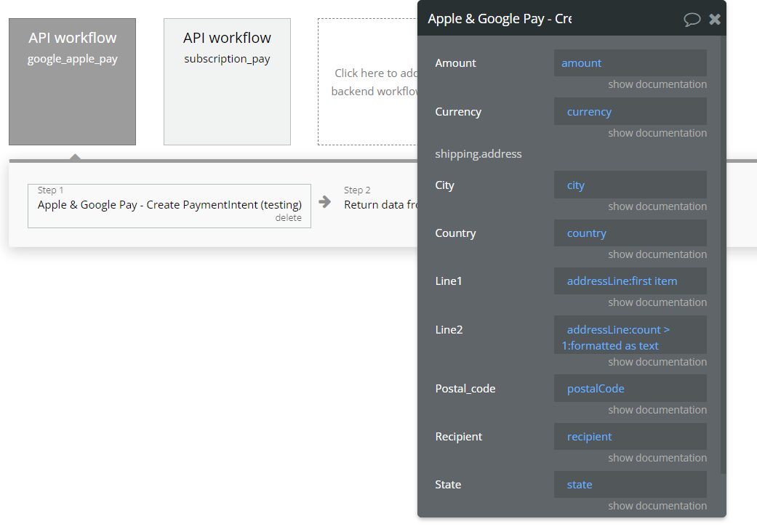Show documentation for the Line2 parameter
Viewport: 757px width, 532px height.
click(657, 362)
